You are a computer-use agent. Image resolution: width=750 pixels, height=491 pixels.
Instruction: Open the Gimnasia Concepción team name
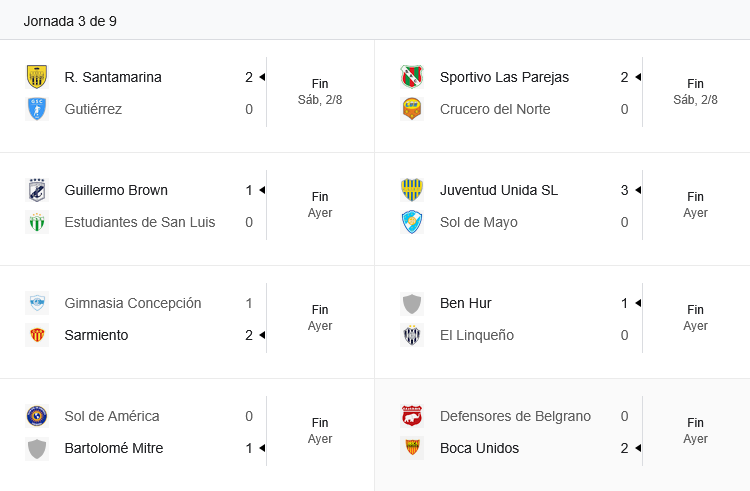click(133, 303)
